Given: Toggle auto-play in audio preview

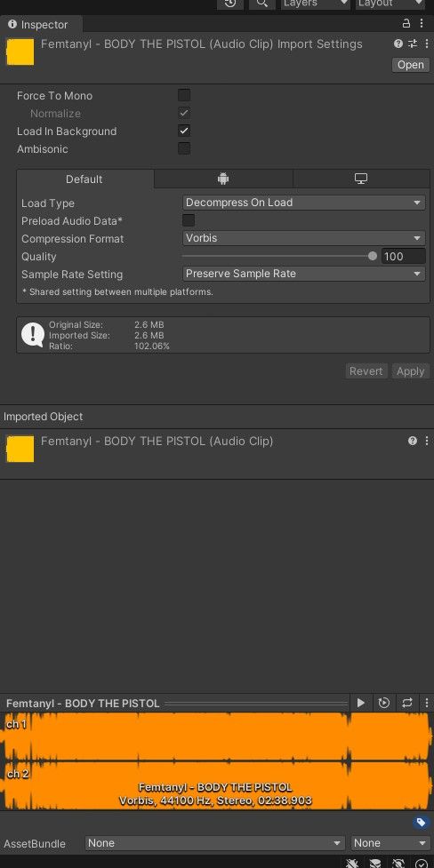Looking at the screenshot, I should point(384,703).
